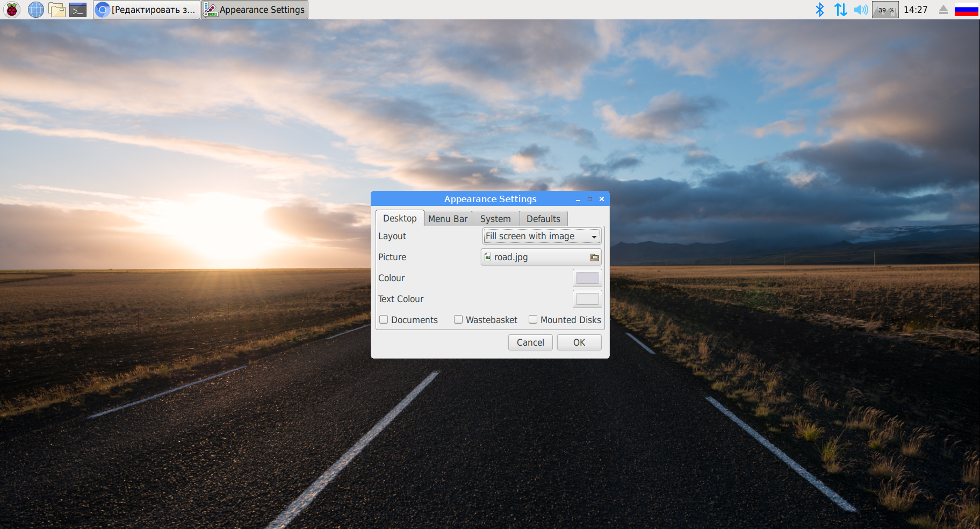Click the CPU usage 39 % monitor
Image resolution: width=980 pixels, height=529 pixels.
[x=885, y=10]
